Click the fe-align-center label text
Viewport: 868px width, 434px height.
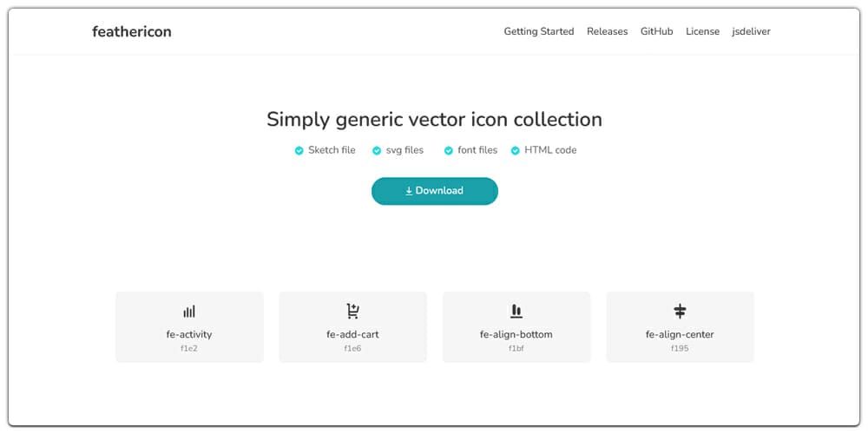pyautogui.click(x=680, y=334)
